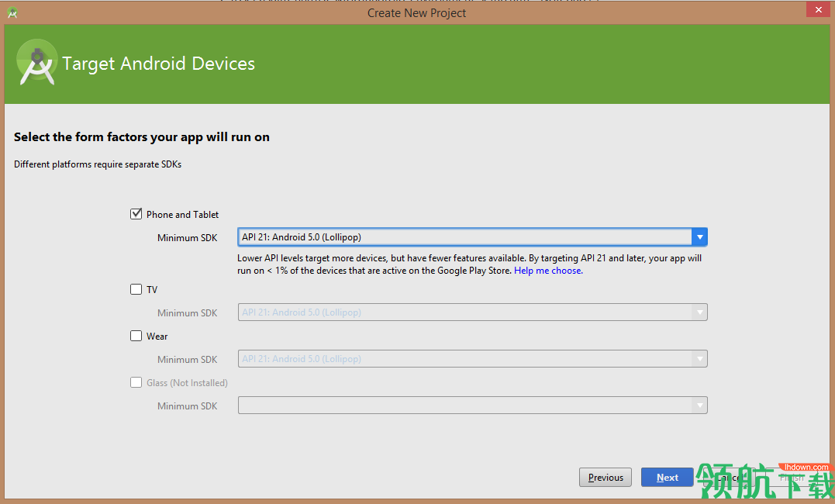835x504 pixels.
Task: Click the blue dropdown arrow on API 21 selector
Action: tap(699, 236)
